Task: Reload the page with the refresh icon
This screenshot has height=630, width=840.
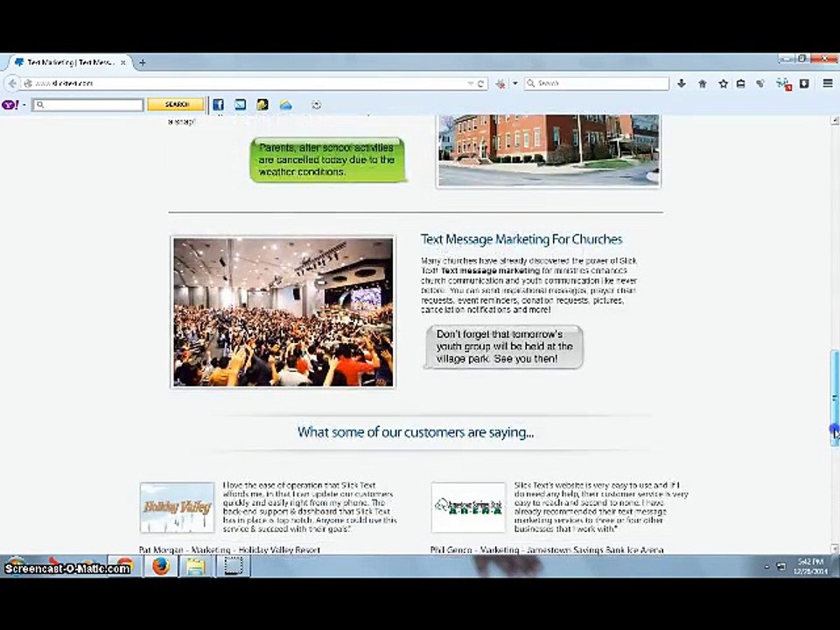Action: (481, 84)
